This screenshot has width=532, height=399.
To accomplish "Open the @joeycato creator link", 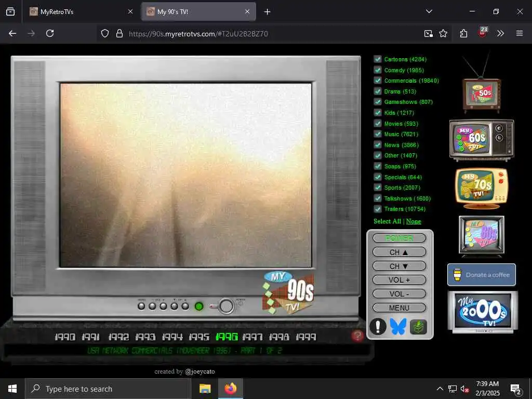I will pos(200,371).
